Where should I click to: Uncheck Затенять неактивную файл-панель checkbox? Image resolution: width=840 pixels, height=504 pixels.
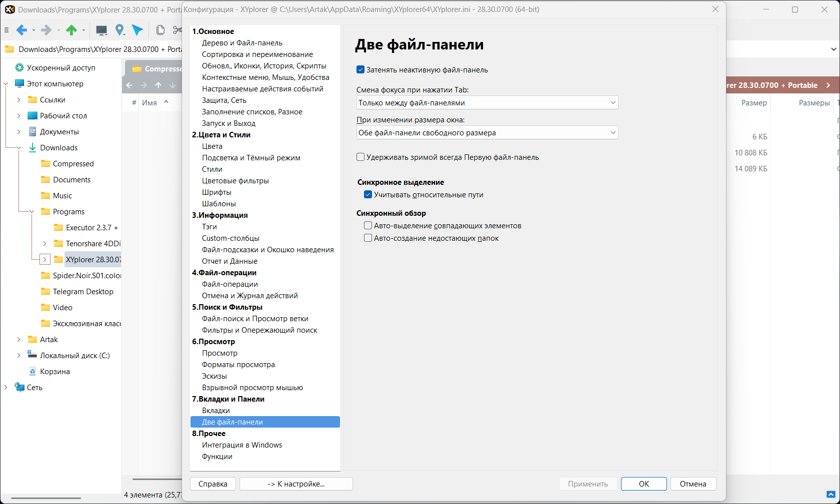(x=360, y=70)
